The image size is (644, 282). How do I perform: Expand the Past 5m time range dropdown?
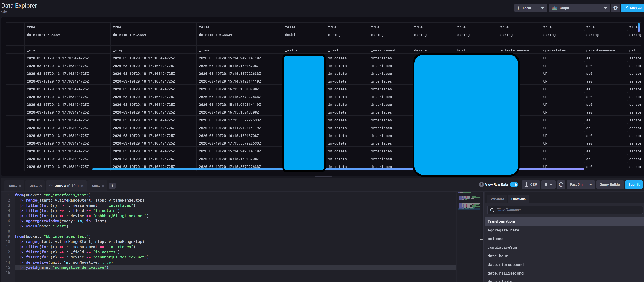(x=580, y=185)
